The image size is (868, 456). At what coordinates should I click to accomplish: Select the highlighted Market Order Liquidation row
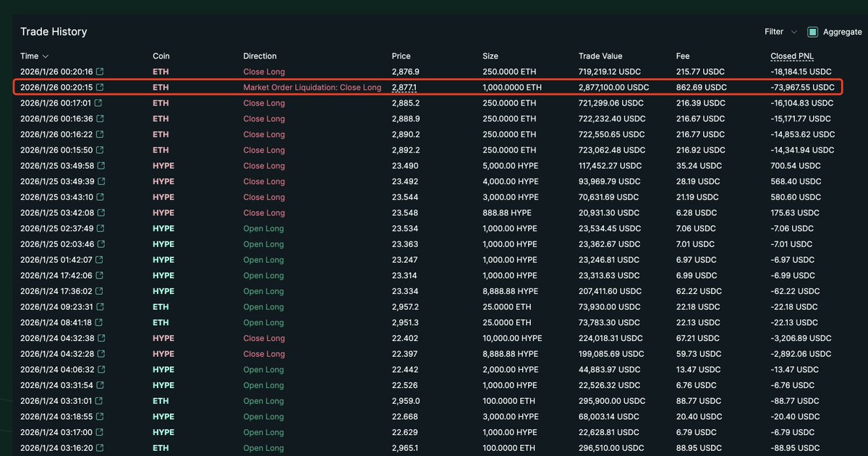pos(312,87)
